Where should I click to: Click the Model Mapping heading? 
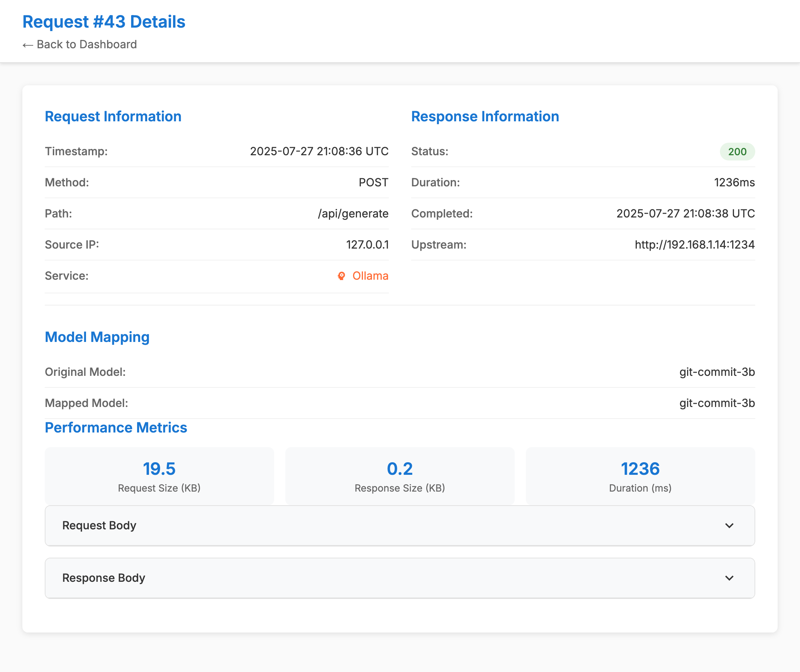click(x=97, y=337)
